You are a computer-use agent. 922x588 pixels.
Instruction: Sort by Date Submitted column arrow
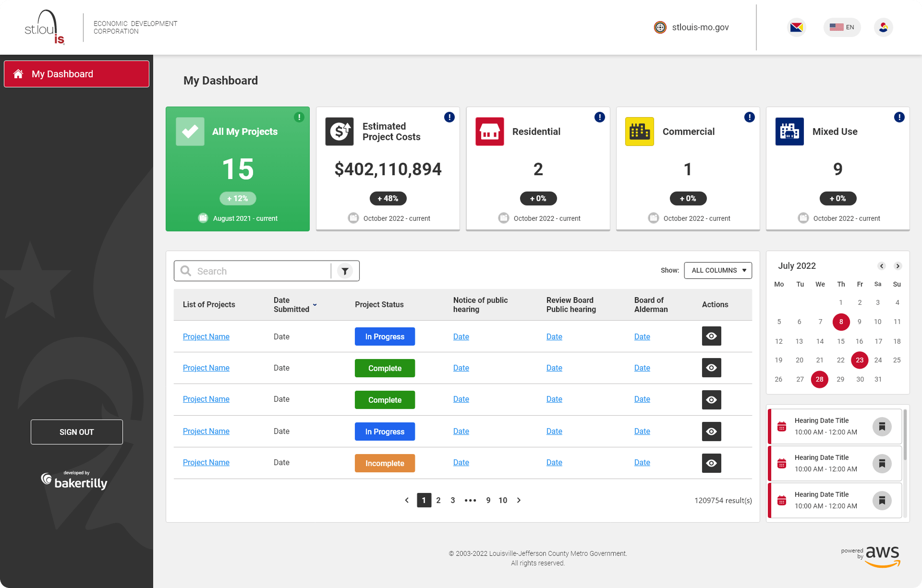point(315,305)
